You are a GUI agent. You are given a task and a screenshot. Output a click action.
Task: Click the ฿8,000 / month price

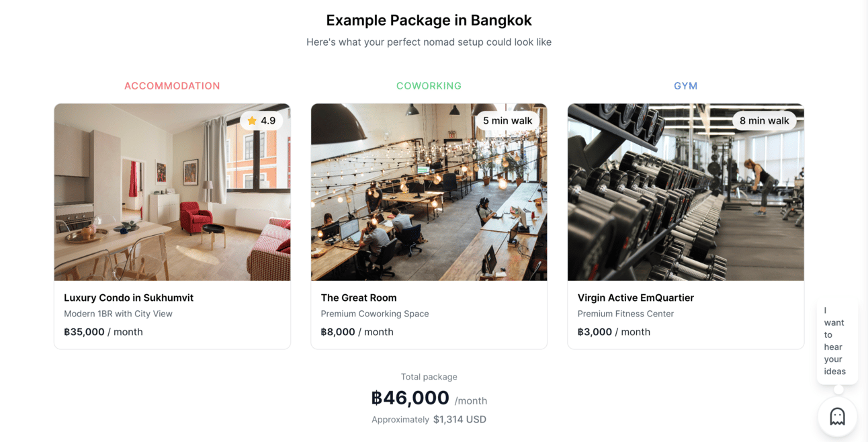tap(357, 332)
